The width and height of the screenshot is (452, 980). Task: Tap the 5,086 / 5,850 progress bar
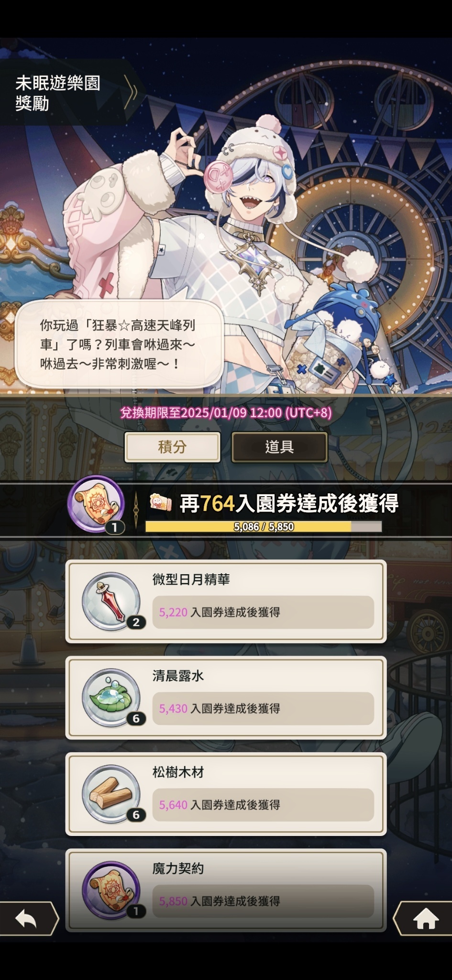(264, 526)
